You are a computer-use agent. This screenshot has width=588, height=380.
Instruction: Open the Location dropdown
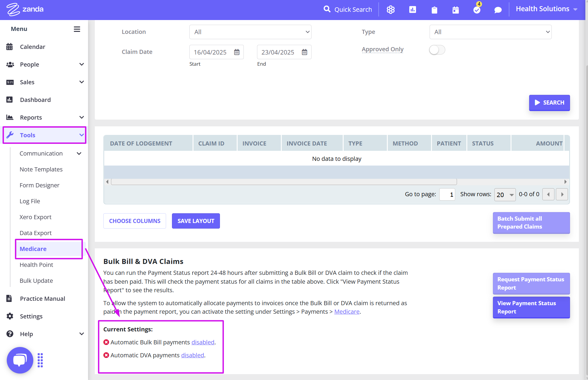point(250,32)
